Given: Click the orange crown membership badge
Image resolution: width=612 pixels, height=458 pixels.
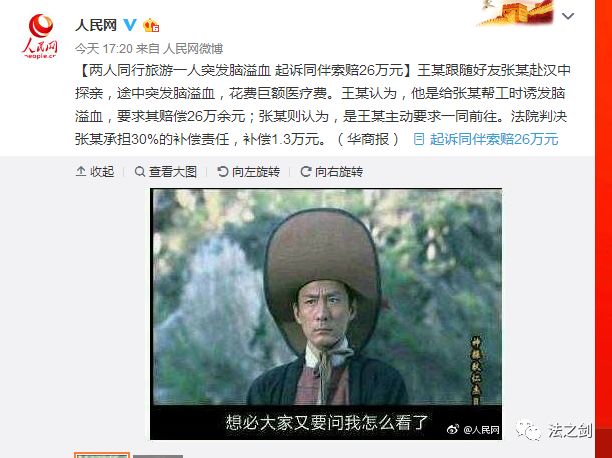Looking at the screenshot, I should click(x=151, y=25).
